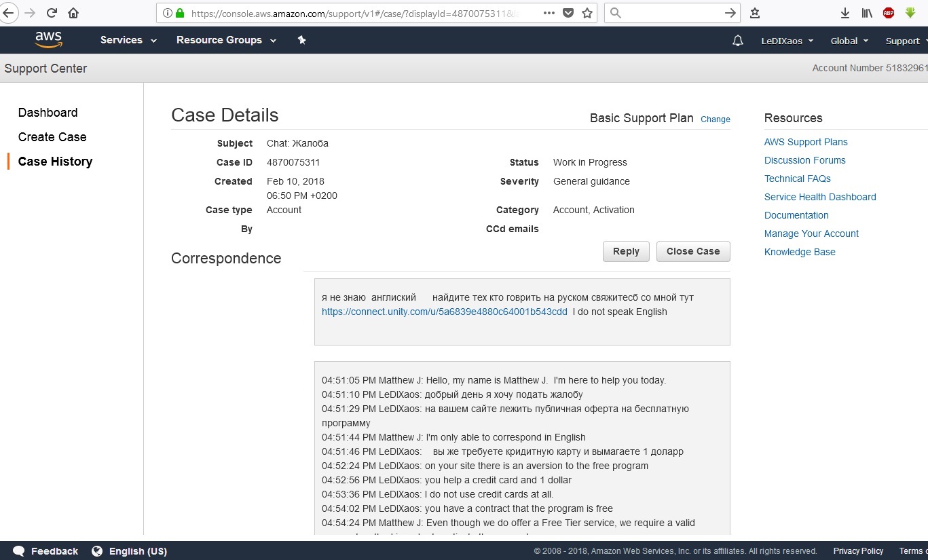Viewport: 928px width, 560px height.
Task: Click the Feedback speech bubble icon
Action: pyautogui.click(x=19, y=551)
